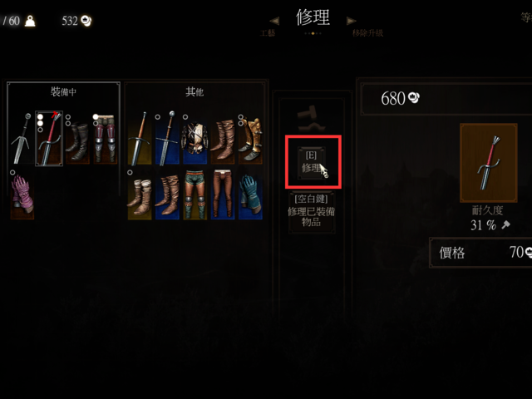Go to previous tab with left arrow
This screenshot has width=532, height=399.
click(x=274, y=21)
